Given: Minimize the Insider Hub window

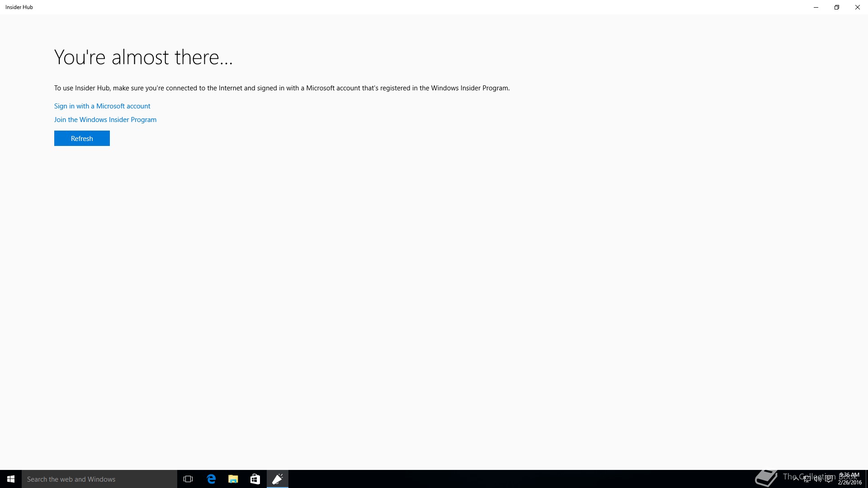Looking at the screenshot, I should pyautogui.click(x=816, y=7).
